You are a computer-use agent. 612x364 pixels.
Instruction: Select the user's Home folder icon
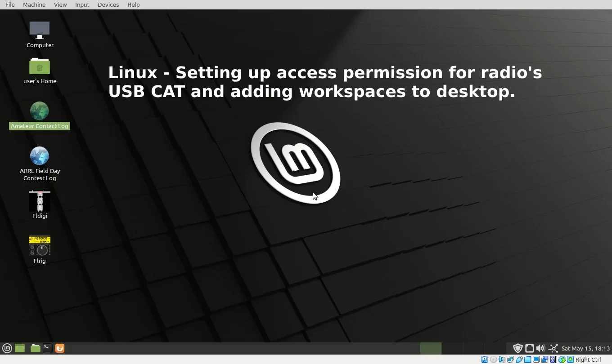point(40,71)
